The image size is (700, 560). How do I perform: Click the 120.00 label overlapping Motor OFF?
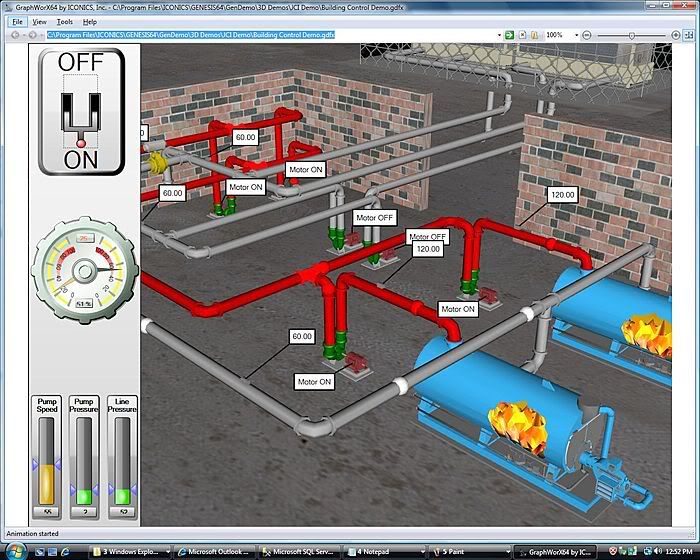(x=428, y=249)
